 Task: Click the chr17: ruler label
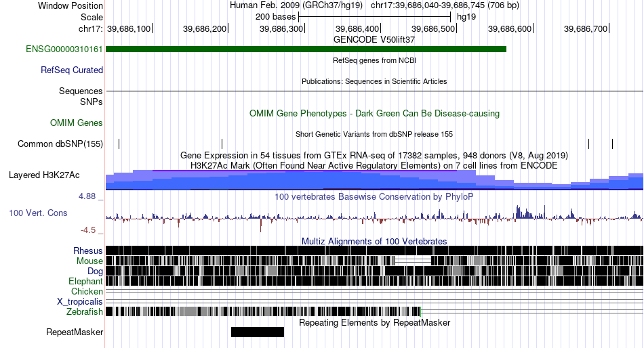coord(91,28)
